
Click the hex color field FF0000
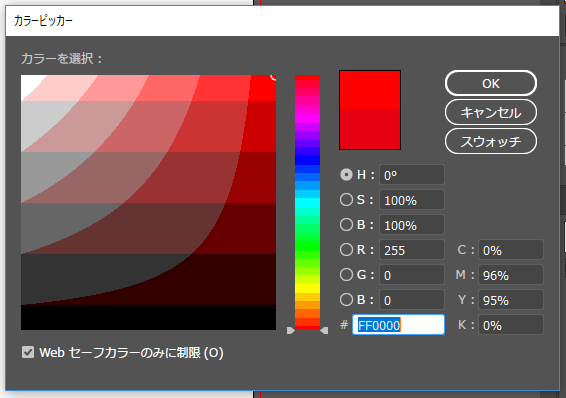pos(398,325)
